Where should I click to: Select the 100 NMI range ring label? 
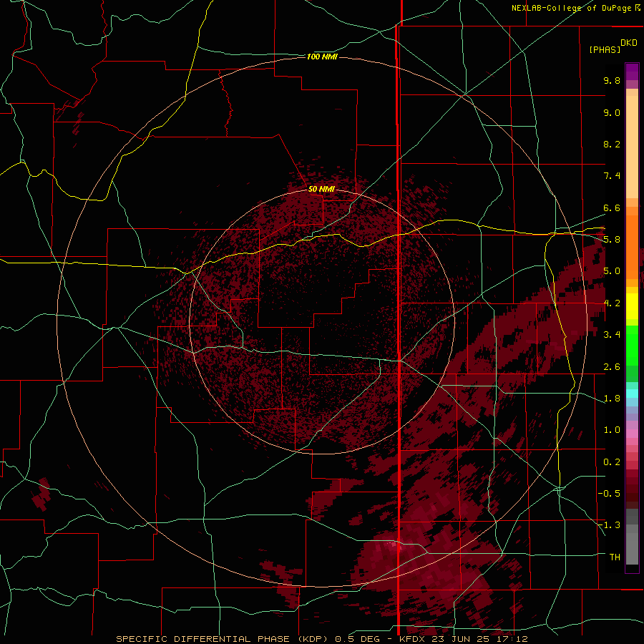(x=322, y=57)
